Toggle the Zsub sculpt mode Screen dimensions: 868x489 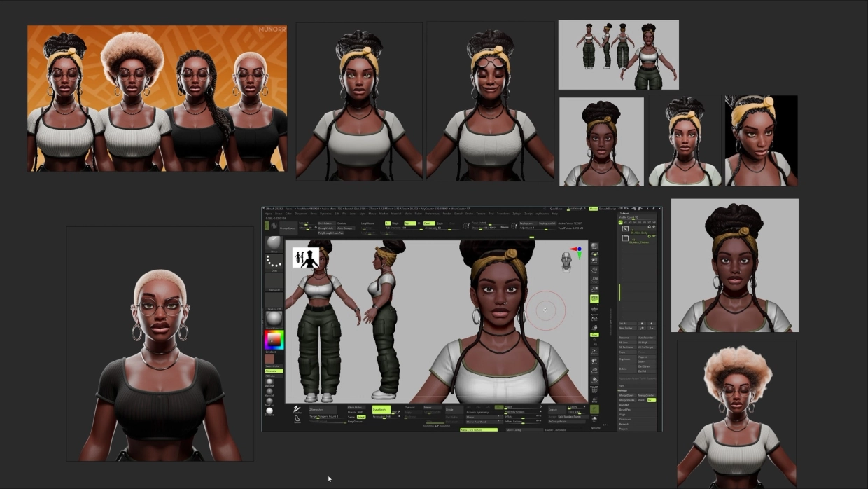click(440, 223)
